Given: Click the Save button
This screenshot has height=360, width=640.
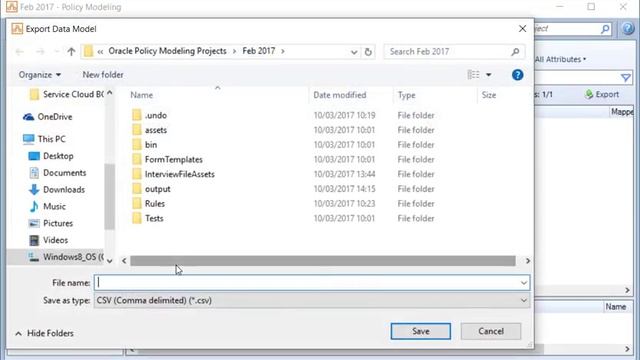Looking at the screenshot, I should tap(420, 331).
